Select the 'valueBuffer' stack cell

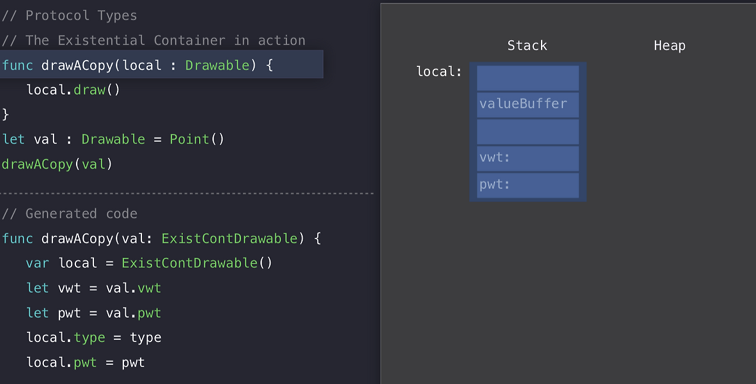528,104
